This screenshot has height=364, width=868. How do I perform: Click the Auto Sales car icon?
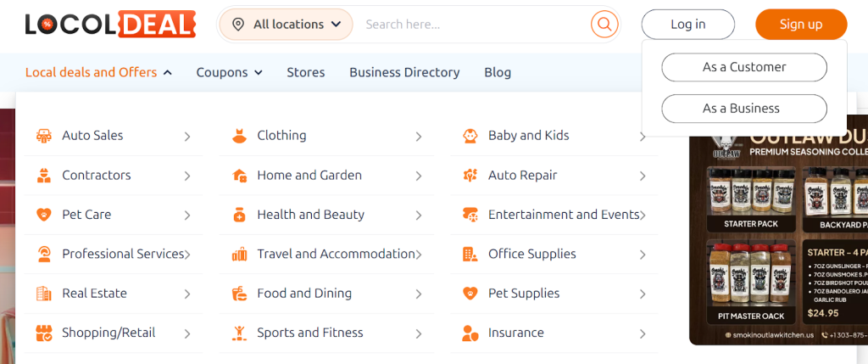tap(44, 136)
